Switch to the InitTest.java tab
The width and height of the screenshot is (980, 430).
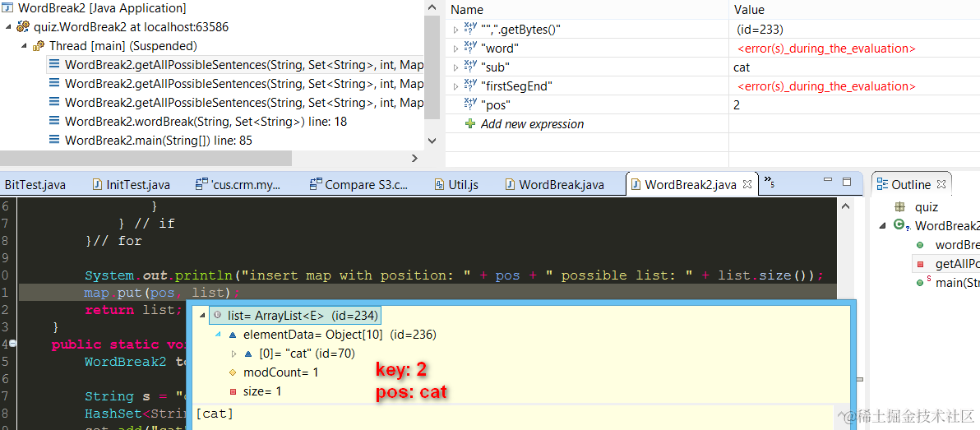click(138, 184)
